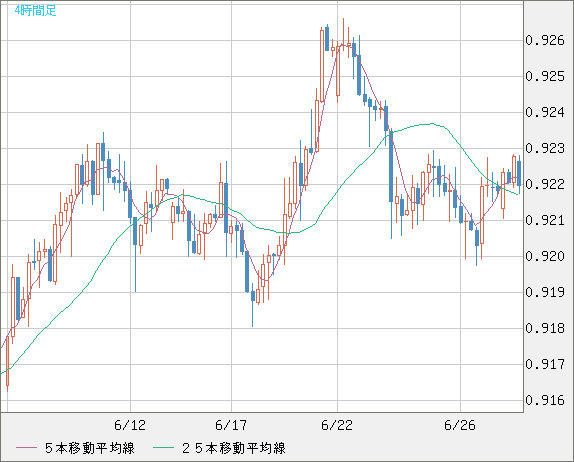
Task: Click the 25本移動平均線 legend text
Action: point(234,448)
